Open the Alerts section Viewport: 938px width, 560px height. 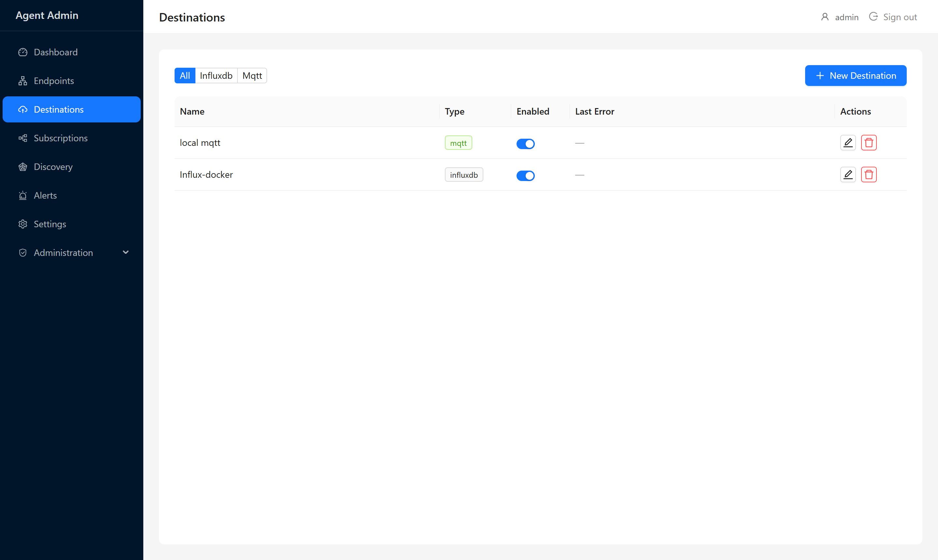click(72, 195)
